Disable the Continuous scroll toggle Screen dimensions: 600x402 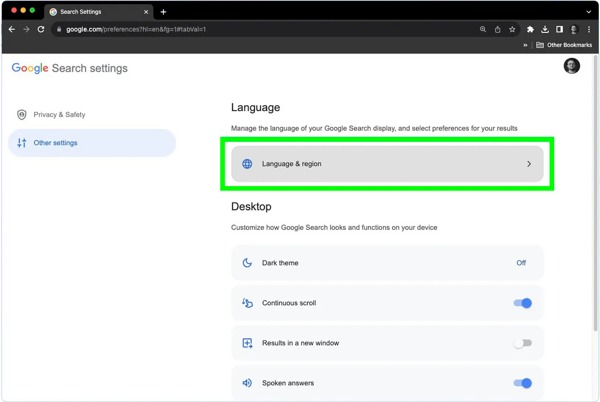tap(522, 303)
